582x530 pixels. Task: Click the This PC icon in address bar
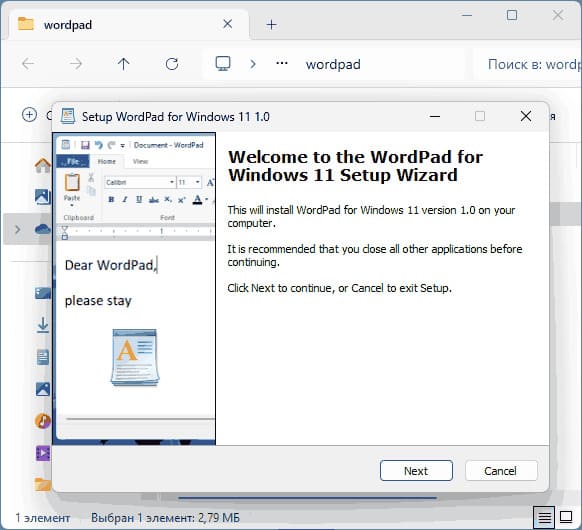tap(223, 64)
